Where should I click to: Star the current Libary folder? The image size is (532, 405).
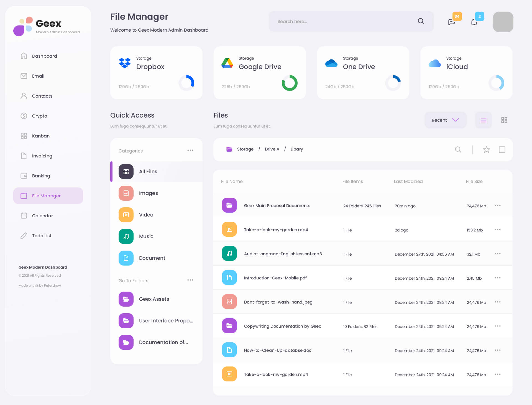pyautogui.click(x=486, y=150)
